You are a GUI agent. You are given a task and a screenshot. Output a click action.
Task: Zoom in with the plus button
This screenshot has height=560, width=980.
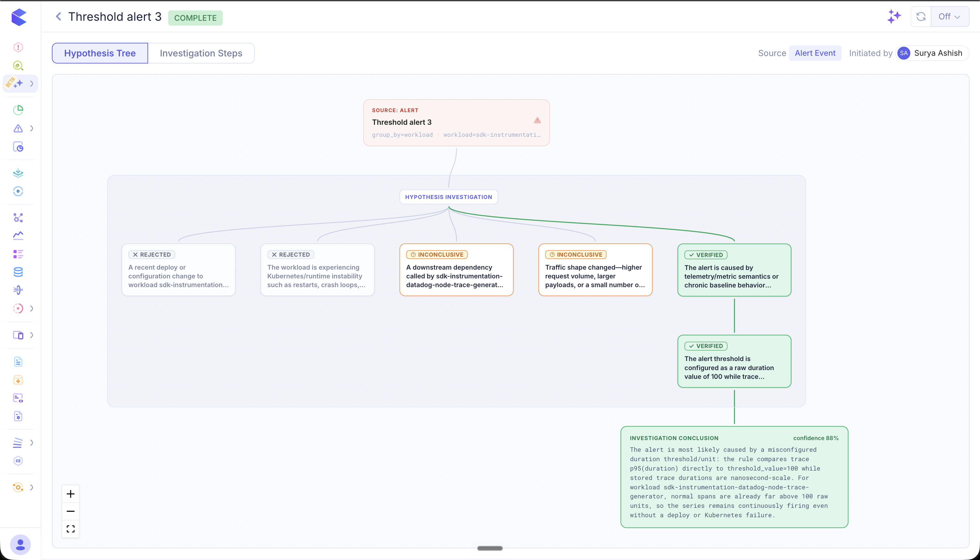70,494
